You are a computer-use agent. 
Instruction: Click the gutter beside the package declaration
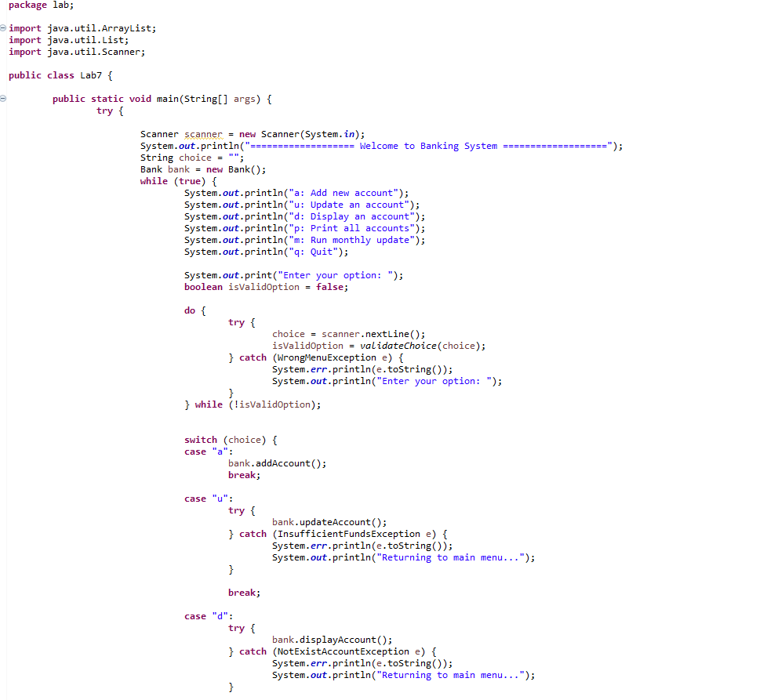[x=4, y=5]
